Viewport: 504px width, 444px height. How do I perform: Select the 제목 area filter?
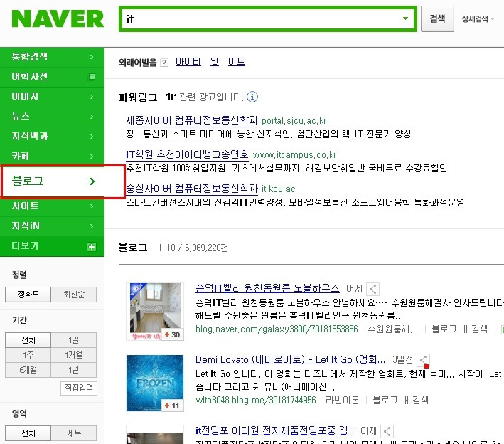[x=74, y=433]
